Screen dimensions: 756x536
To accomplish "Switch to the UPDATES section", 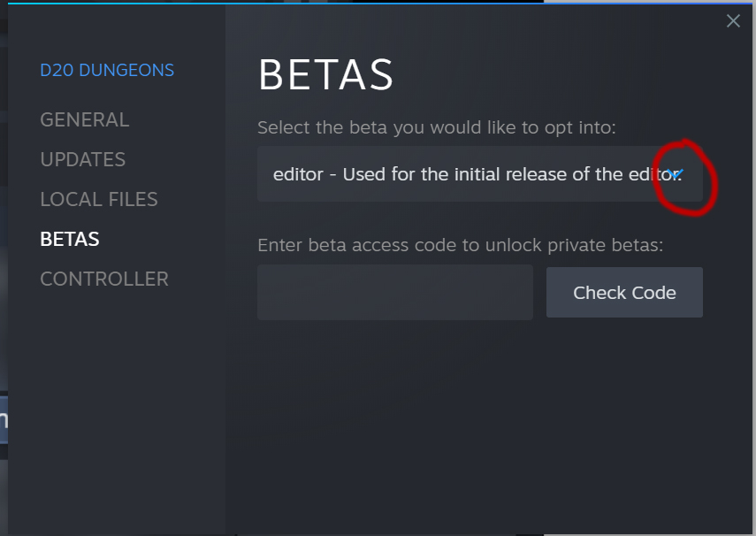I will click(83, 160).
